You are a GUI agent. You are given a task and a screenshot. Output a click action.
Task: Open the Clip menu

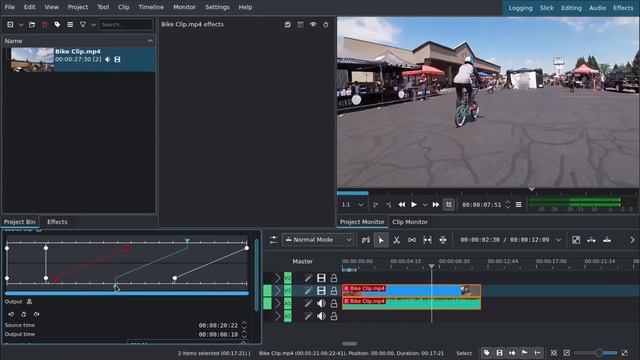tap(124, 7)
